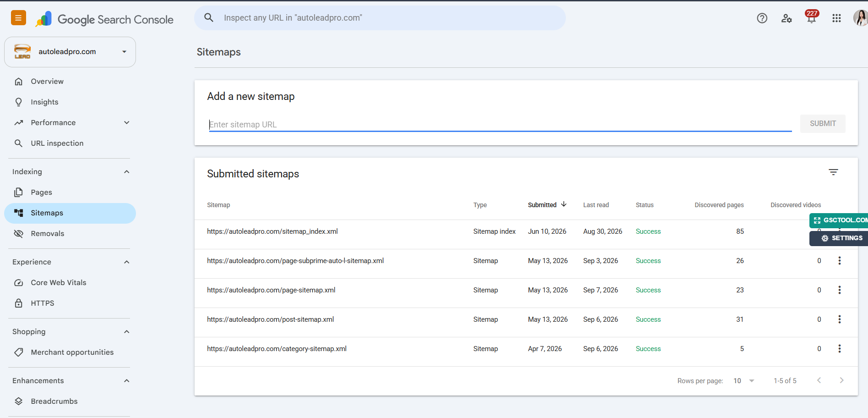Image resolution: width=868 pixels, height=418 pixels.
Task: Open page-sitemap.xml row
Action: point(526,293)
